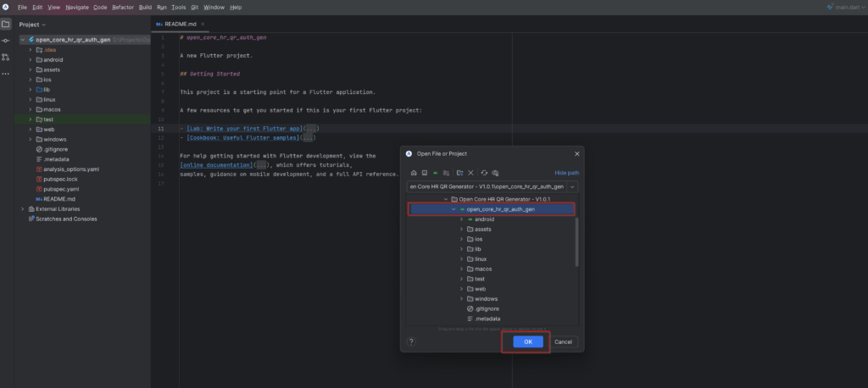Select the test folder in Project panel
The height and width of the screenshot is (388, 868).
pyautogui.click(x=48, y=119)
